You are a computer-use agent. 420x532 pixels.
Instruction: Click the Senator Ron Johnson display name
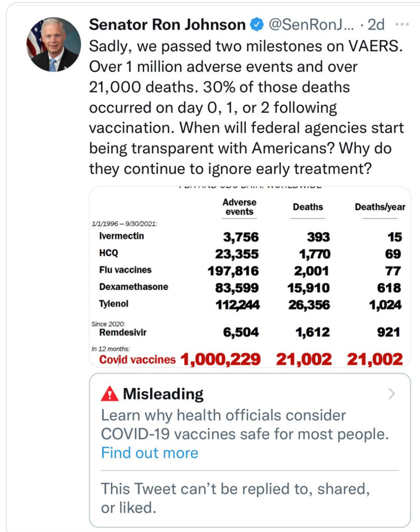click(167, 24)
